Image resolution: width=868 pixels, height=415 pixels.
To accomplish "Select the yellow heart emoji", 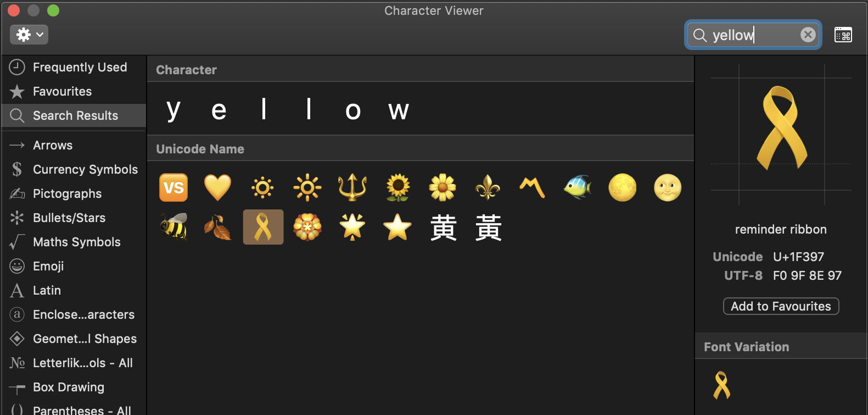I will coord(218,187).
